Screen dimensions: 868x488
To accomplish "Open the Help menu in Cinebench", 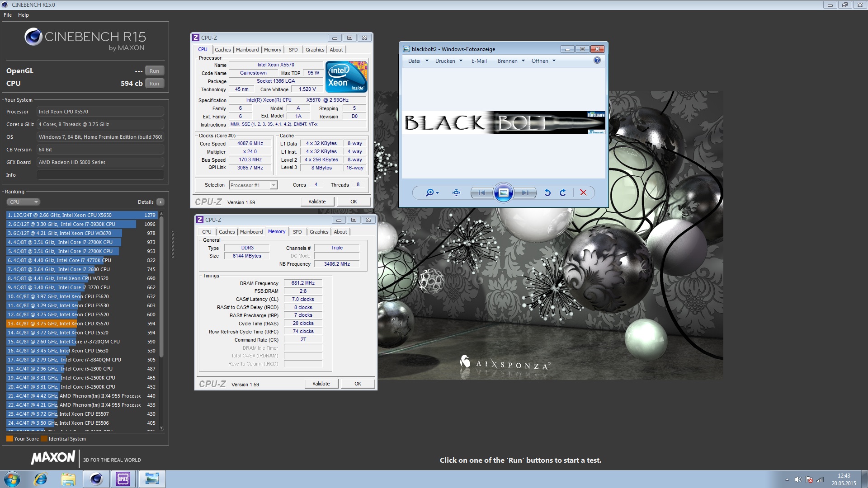I will point(24,15).
